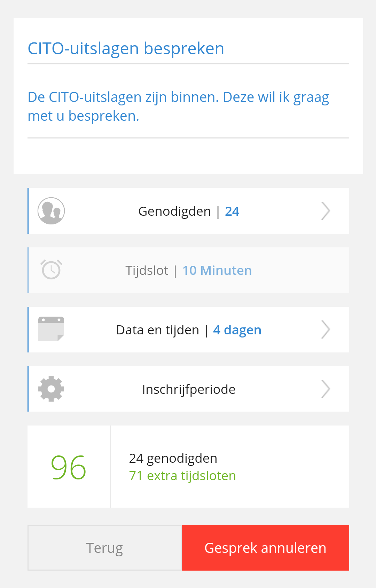Open the Data en tijden row
Image resolution: width=376 pixels, height=588 pixels.
pos(188,329)
